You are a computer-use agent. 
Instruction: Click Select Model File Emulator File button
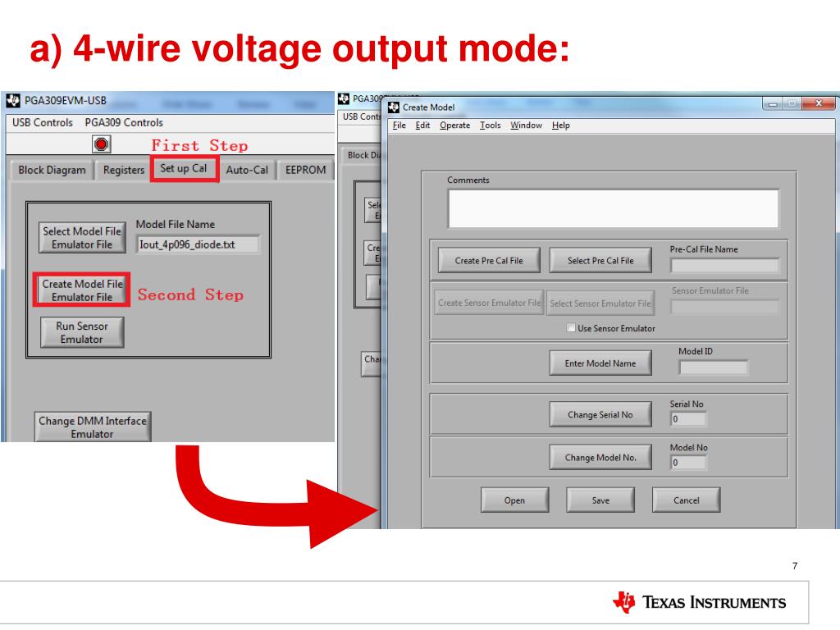click(82, 238)
